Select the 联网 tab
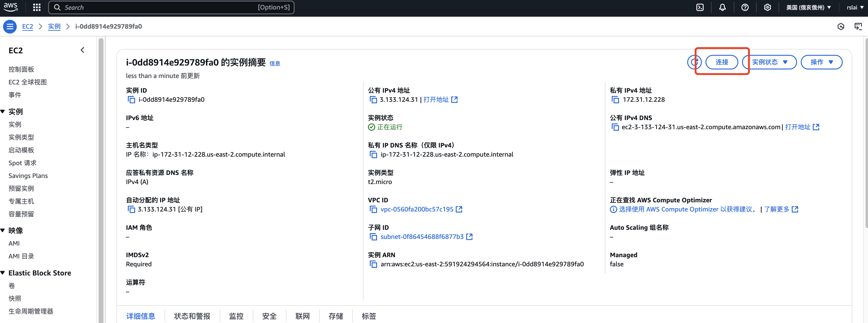The height and width of the screenshot is (323, 868). pos(303,316)
